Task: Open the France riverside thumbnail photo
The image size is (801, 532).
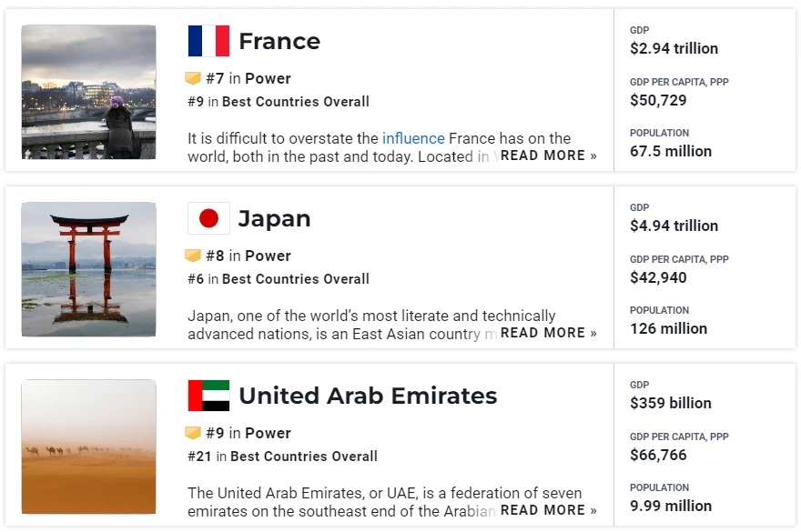Action: (x=88, y=92)
